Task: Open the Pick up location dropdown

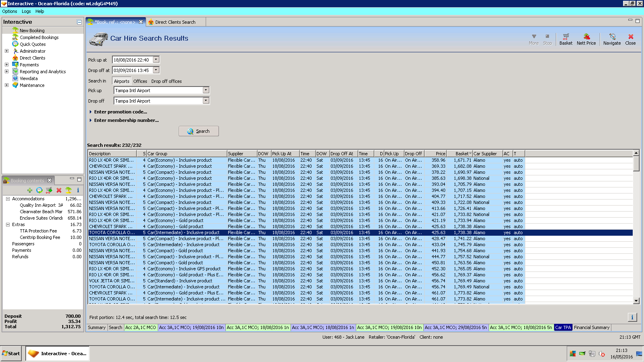Action: 206,90
